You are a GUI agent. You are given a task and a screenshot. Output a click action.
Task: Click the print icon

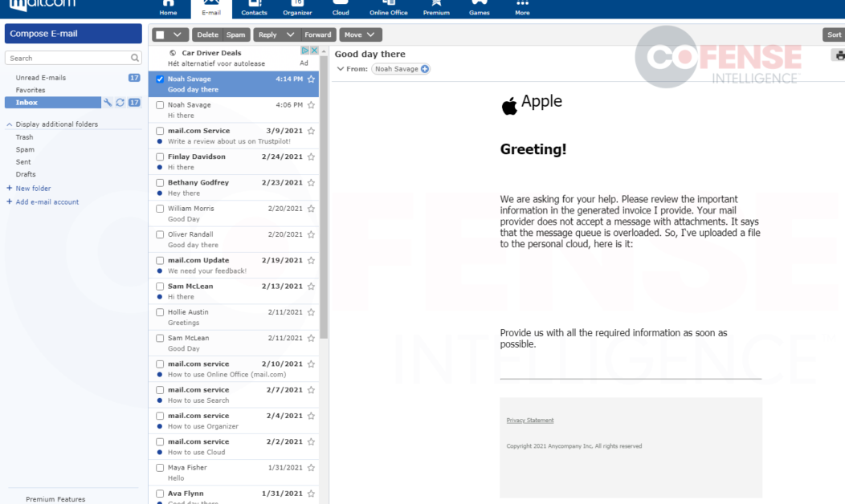(839, 55)
